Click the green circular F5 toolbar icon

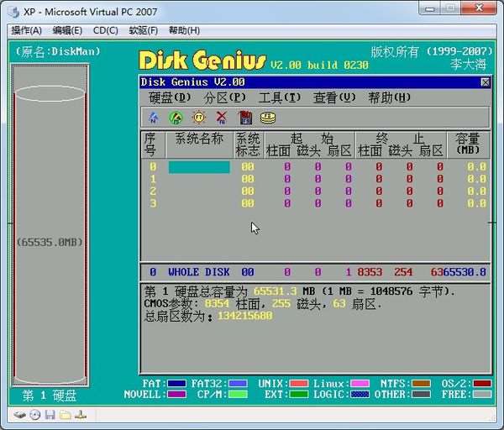coord(176,118)
